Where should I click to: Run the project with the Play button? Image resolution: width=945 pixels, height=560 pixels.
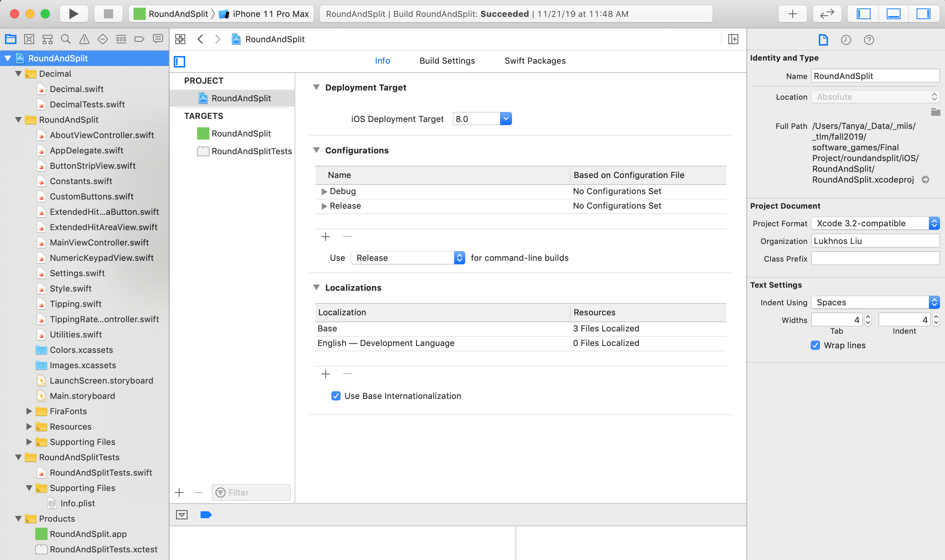pyautogui.click(x=74, y=14)
